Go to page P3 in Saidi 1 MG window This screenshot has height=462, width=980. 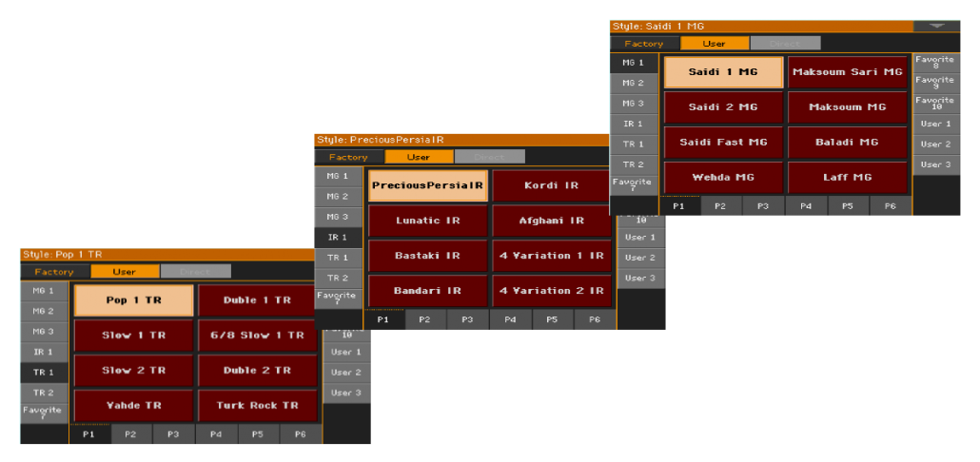pyautogui.click(x=763, y=206)
